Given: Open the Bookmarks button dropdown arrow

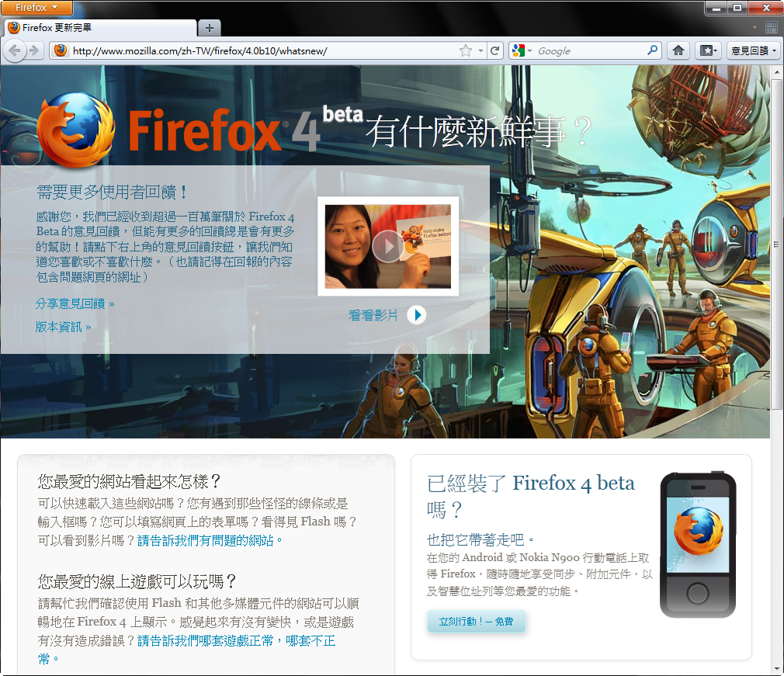Looking at the screenshot, I should point(715,50).
